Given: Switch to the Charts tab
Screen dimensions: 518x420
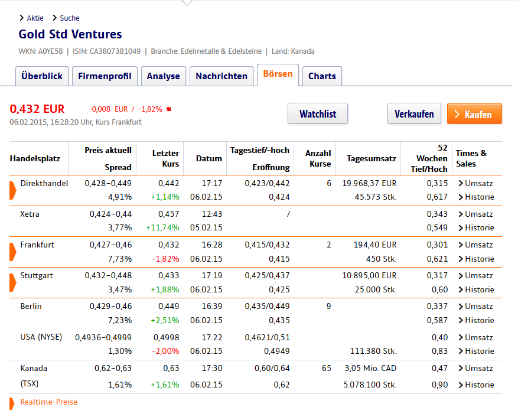Looking at the screenshot, I should pyautogui.click(x=322, y=76).
